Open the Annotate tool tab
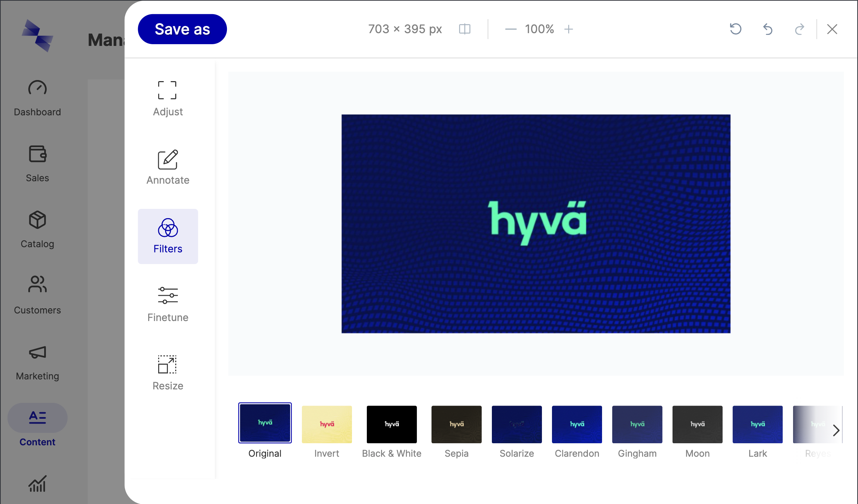The height and width of the screenshot is (504, 858). (x=168, y=167)
